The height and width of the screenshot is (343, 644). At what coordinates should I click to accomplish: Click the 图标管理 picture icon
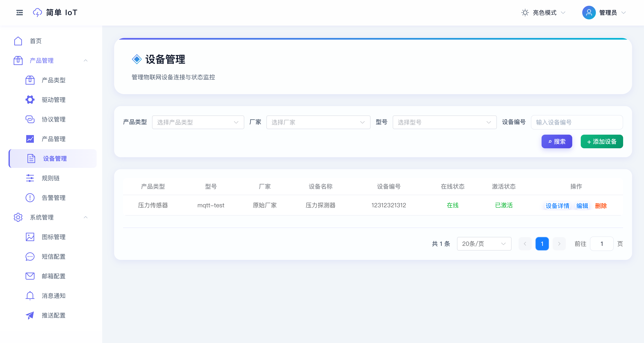point(30,237)
